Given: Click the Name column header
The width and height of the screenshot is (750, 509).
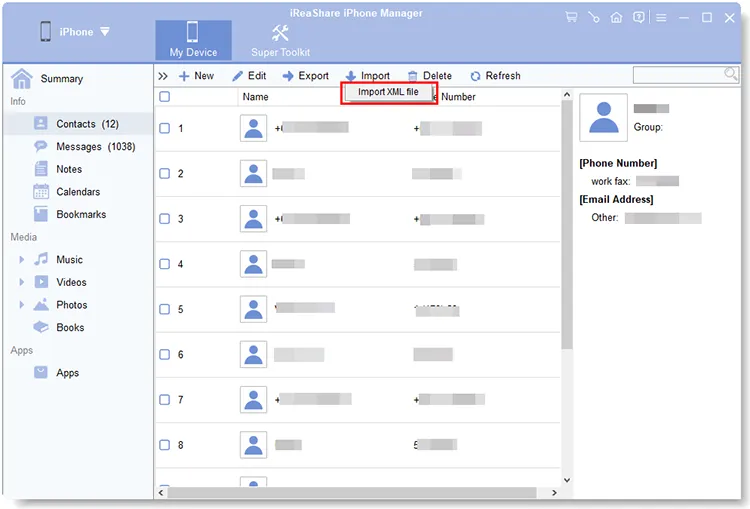Looking at the screenshot, I should 255,97.
